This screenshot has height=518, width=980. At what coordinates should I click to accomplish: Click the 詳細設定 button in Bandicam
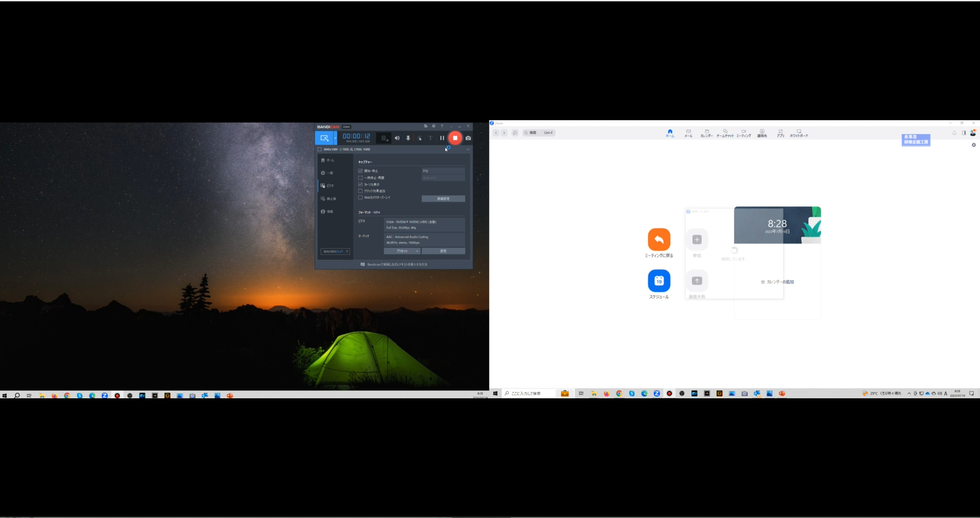point(443,199)
